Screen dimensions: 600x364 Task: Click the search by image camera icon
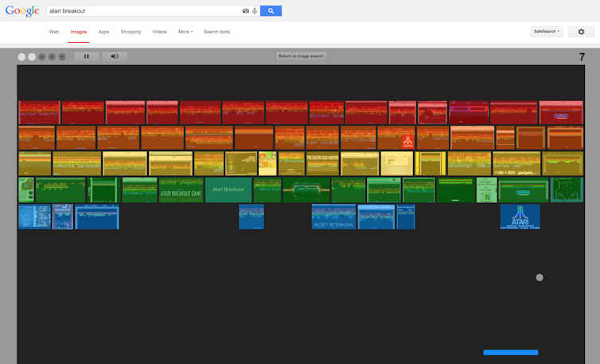click(x=246, y=11)
